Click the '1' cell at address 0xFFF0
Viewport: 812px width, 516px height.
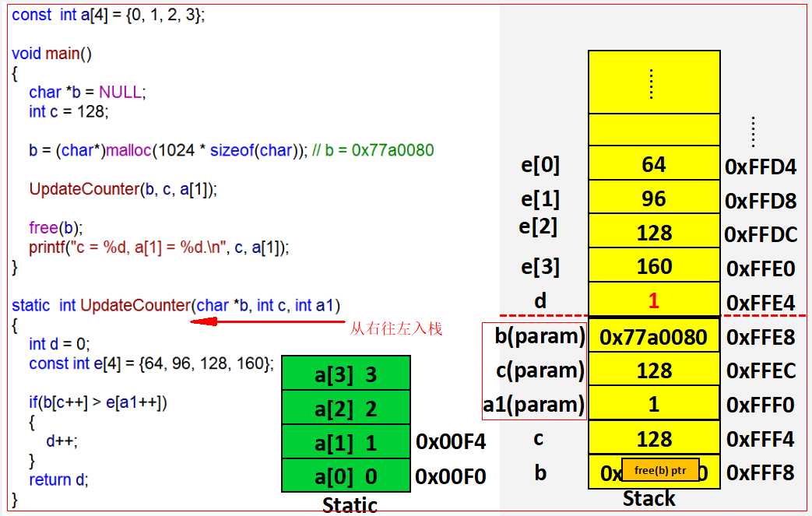coord(655,403)
